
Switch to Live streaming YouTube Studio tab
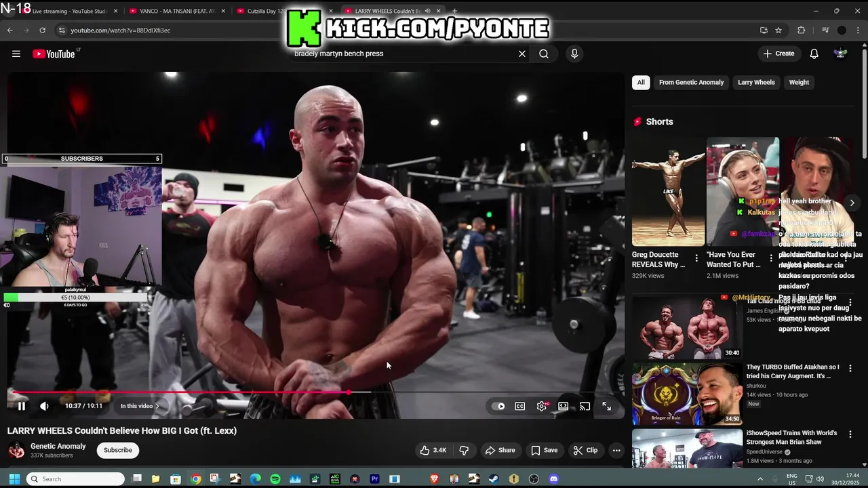click(69, 11)
